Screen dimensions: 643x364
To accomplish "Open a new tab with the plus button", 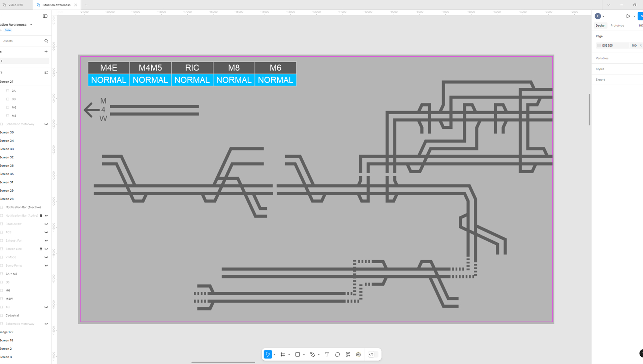I will [x=86, y=5].
